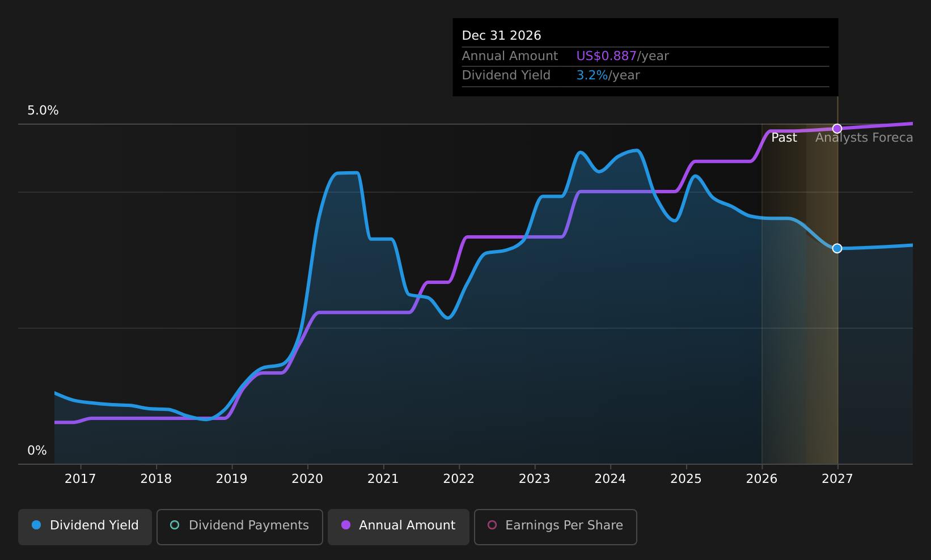Screen dimensions: 931x560
Task: Click the Annual Amount tooltip row label
Action: click(510, 56)
